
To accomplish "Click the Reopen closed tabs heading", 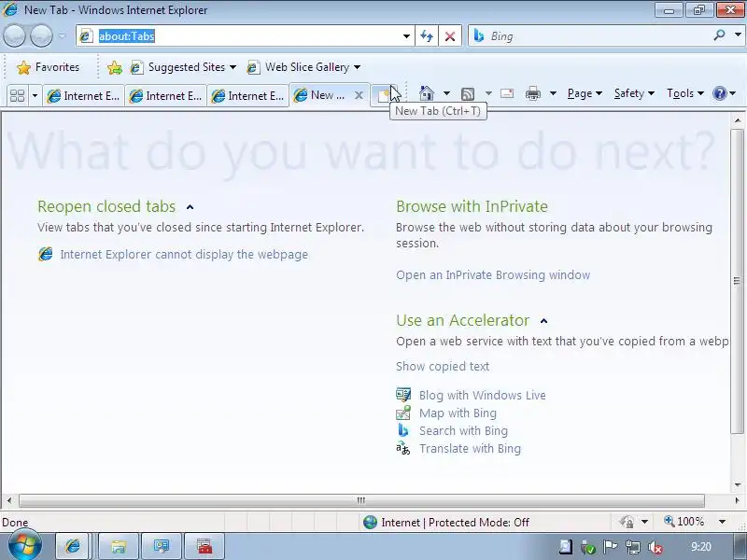I will (106, 206).
